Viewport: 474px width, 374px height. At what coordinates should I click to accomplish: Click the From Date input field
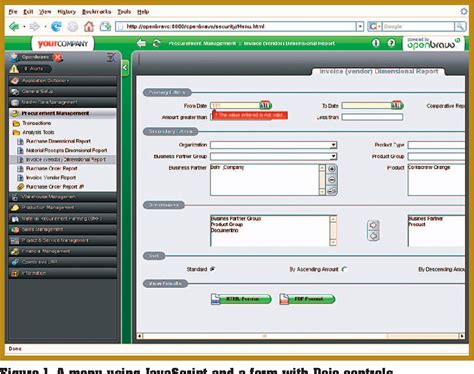coord(235,105)
